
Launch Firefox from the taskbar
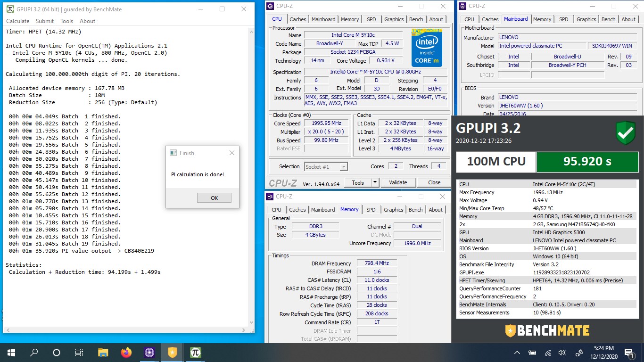126,352
